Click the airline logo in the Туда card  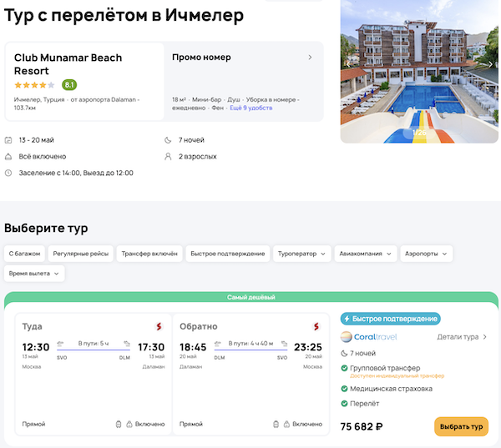pos(158,325)
